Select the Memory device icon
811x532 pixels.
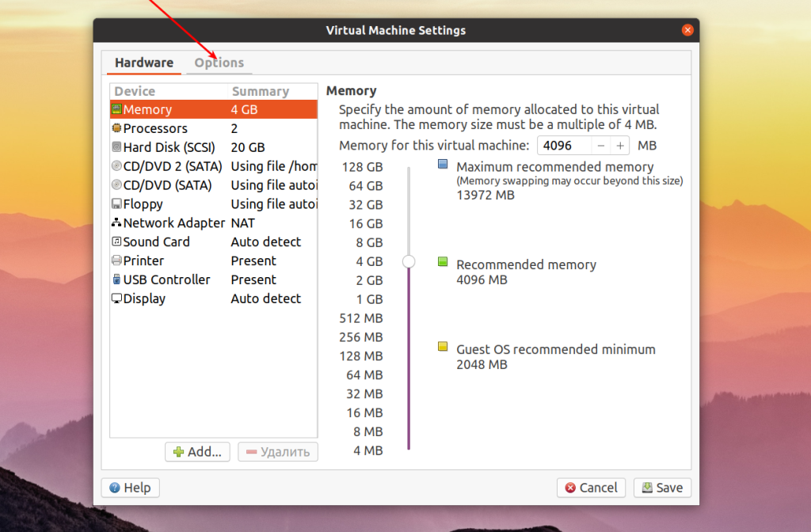coord(116,109)
